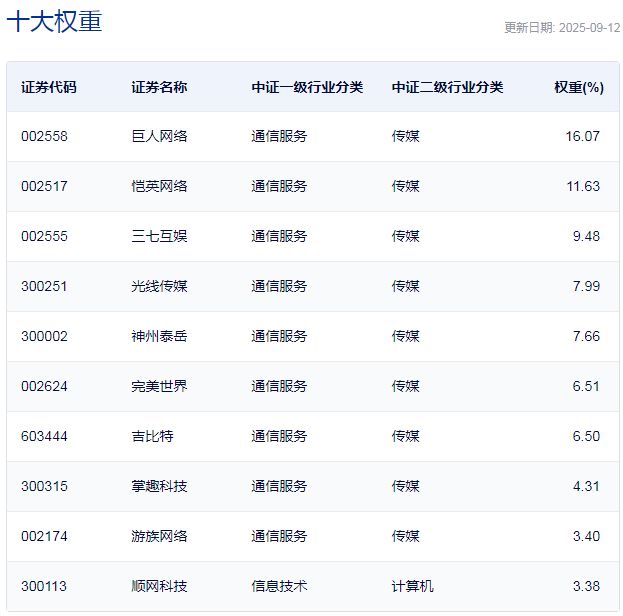Image resolution: width=623 pixels, height=616 pixels.
Task: Click stock code 002555
Action: tap(44, 236)
